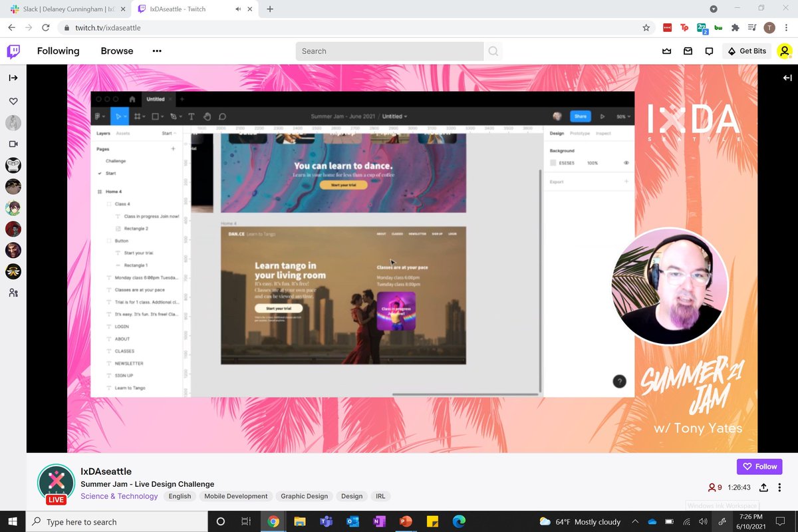
Task: Open the Chrome three-dot menu
Action: point(787,28)
